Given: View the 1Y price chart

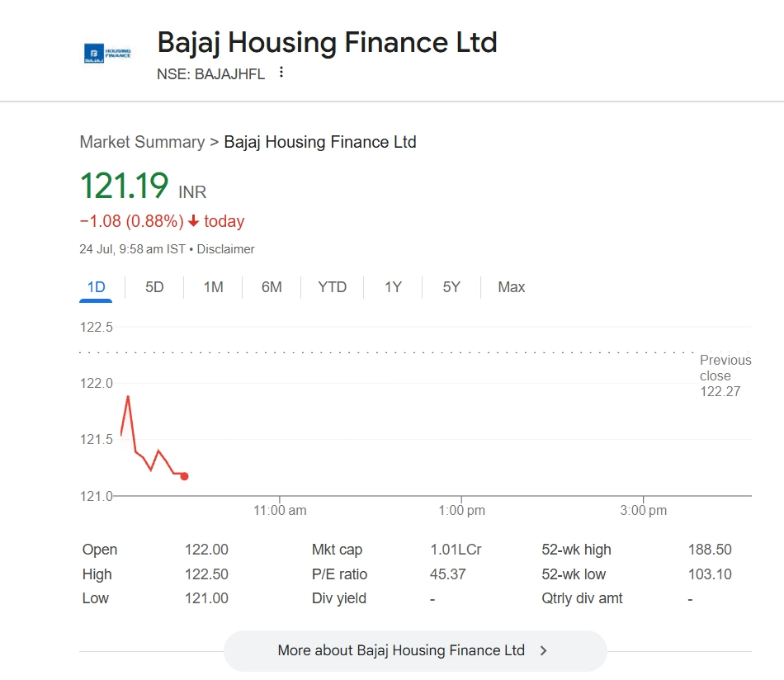Looking at the screenshot, I should (393, 287).
